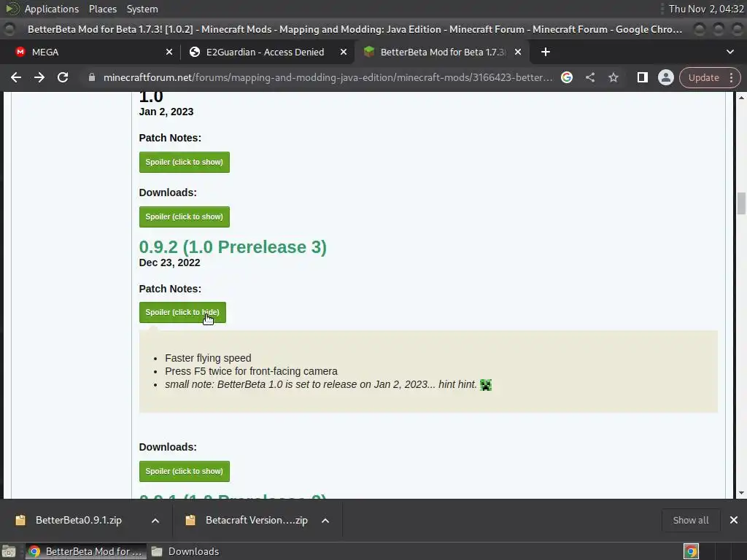Open the tab search dropdown
747x560 pixels.
pos(729,52)
